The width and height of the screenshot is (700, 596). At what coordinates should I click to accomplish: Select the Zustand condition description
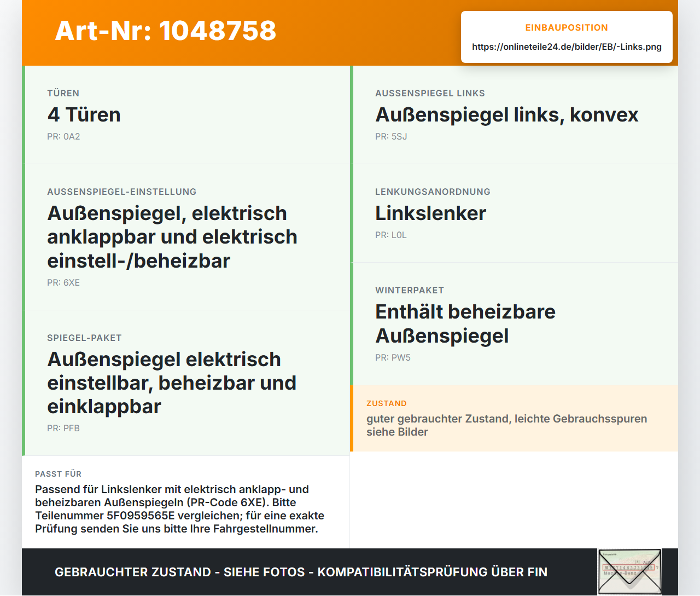507,425
